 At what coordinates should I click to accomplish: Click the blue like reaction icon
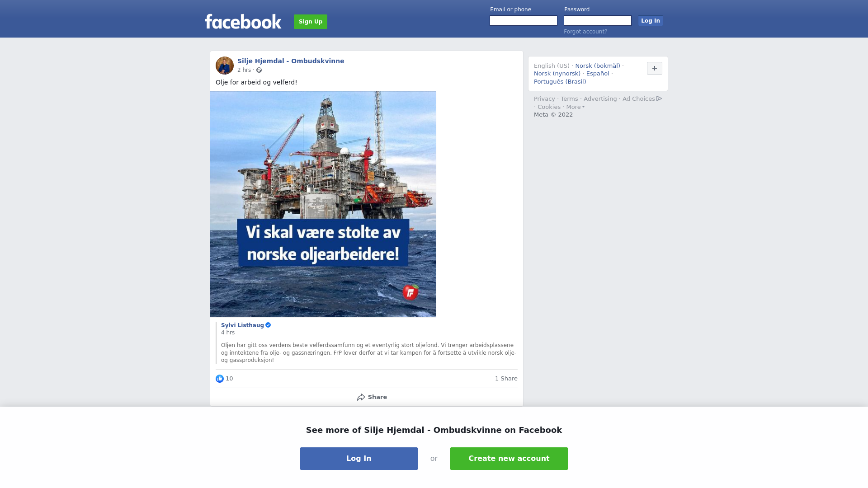tap(220, 379)
